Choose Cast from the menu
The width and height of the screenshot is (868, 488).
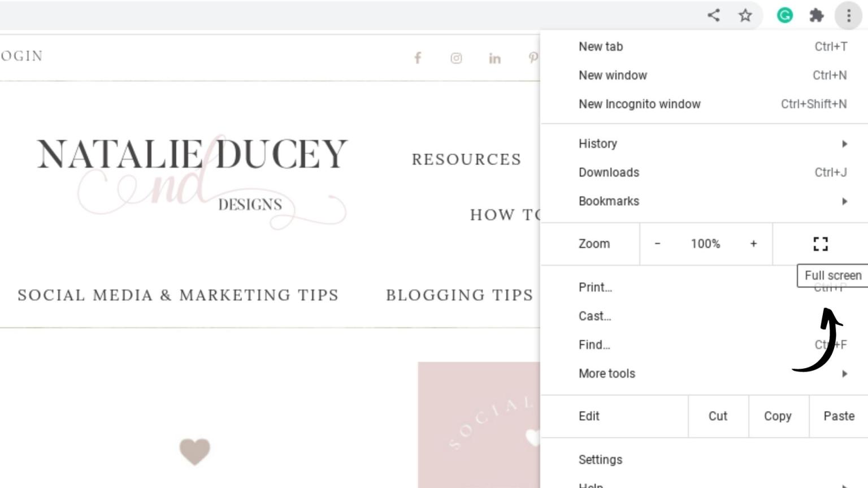(704, 316)
